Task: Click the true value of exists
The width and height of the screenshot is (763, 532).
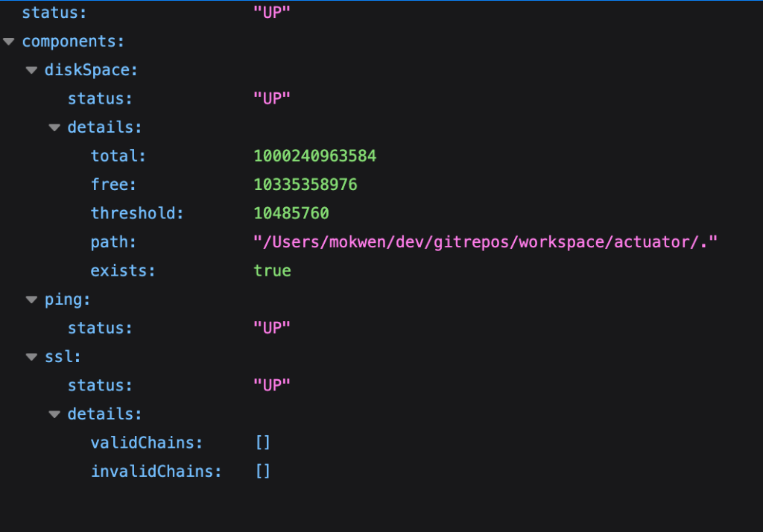Action: [272, 270]
